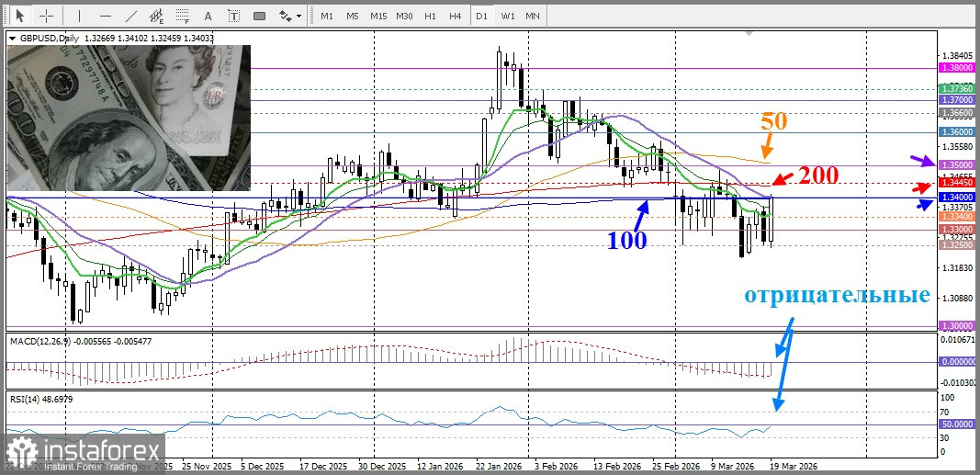Click the rectangle shape tool
Image resolution: width=980 pixels, height=475 pixels.
point(259,16)
